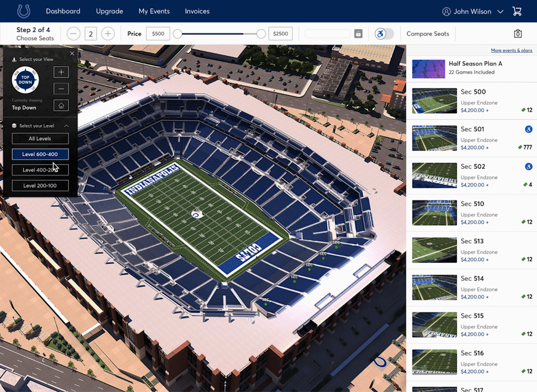537x392 pixels.
Task: Zoom in the stadium map
Action: pyautogui.click(x=61, y=72)
